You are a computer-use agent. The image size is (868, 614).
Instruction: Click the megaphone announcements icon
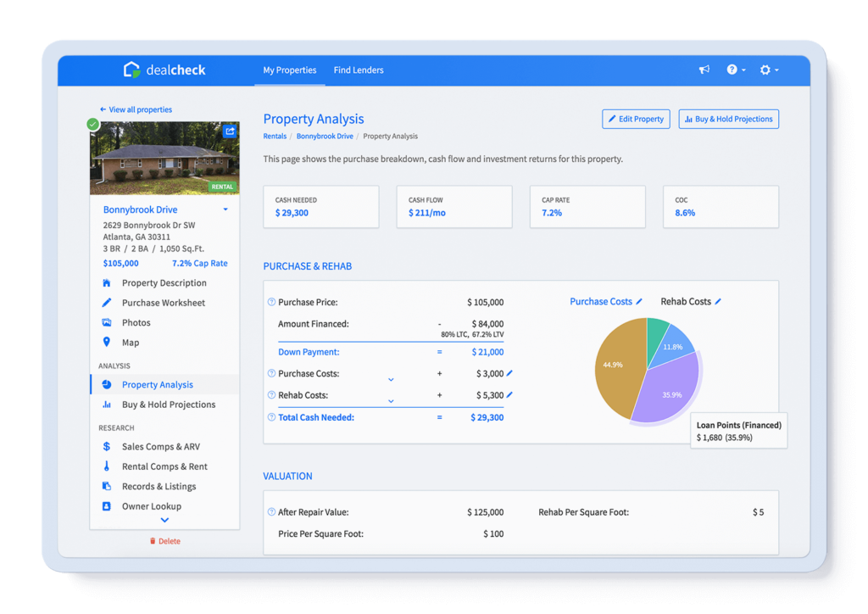pyautogui.click(x=704, y=70)
